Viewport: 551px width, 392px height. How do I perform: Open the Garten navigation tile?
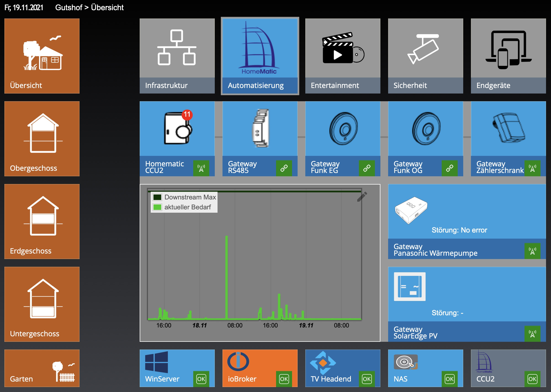click(42, 368)
